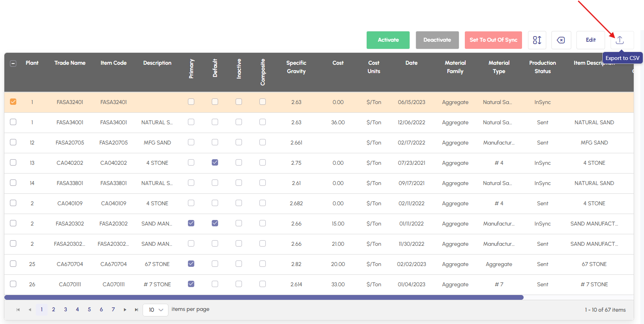Open the column sort order icon button
This screenshot has width=644, height=324.
(x=537, y=40)
